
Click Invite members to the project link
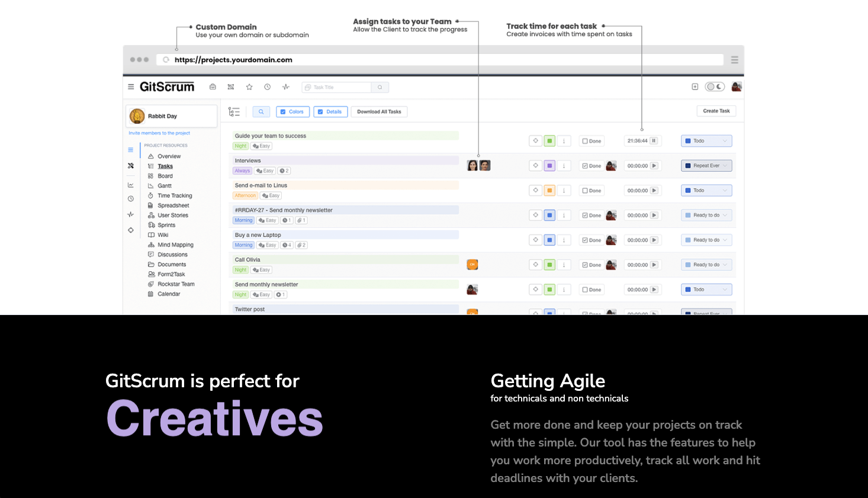click(159, 133)
